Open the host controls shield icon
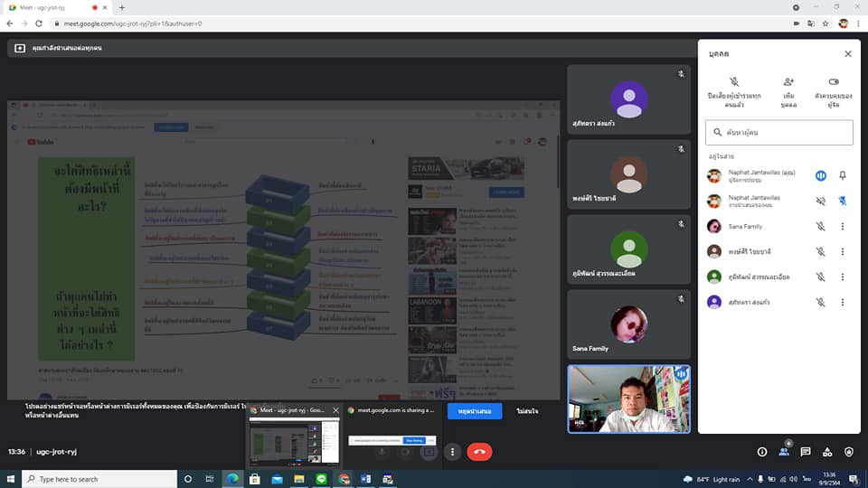 click(849, 452)
